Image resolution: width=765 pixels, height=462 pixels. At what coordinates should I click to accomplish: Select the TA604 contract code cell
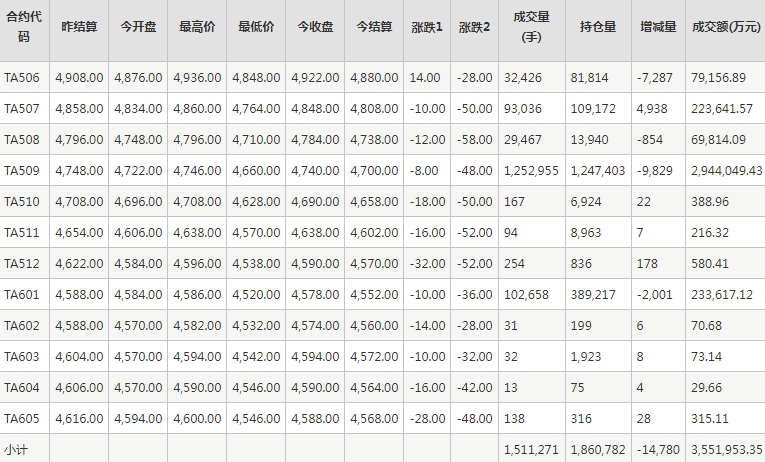22,387
